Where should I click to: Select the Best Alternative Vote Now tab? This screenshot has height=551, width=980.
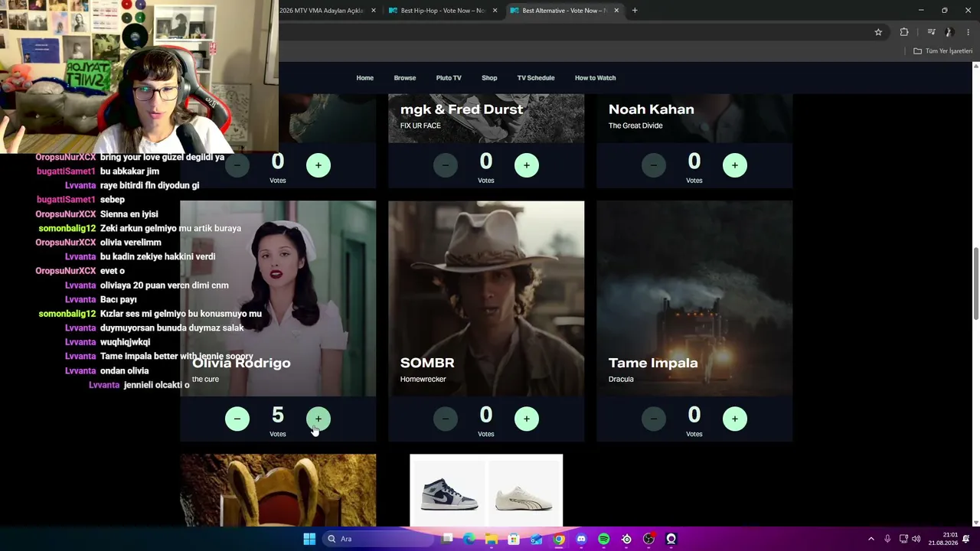tap(564, 11)
